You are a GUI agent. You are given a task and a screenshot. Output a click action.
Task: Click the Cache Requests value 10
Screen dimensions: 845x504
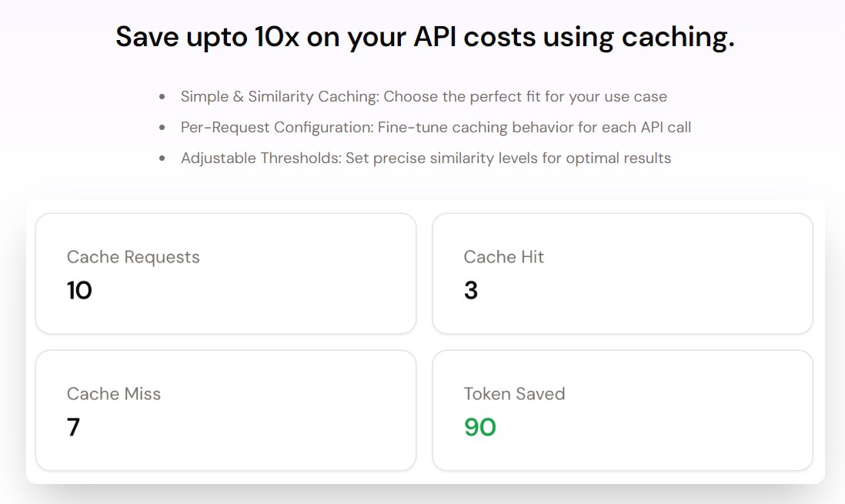pos(79,291)
